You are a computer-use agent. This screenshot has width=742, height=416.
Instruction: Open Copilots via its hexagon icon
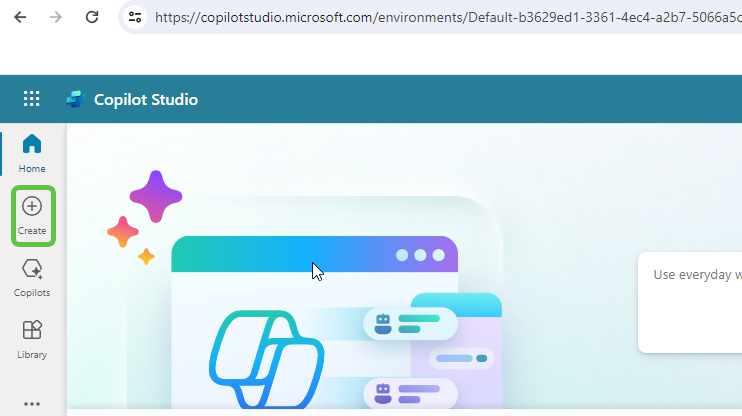32,268
